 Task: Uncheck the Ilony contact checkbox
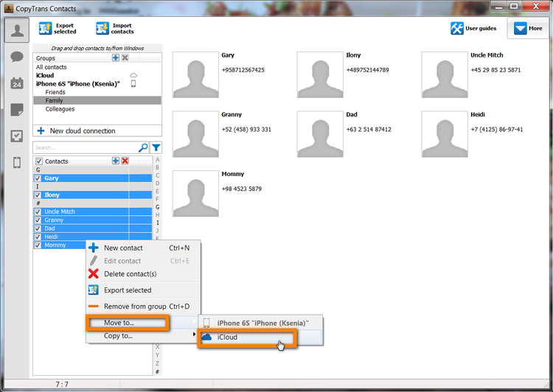[x=38, y=195]
